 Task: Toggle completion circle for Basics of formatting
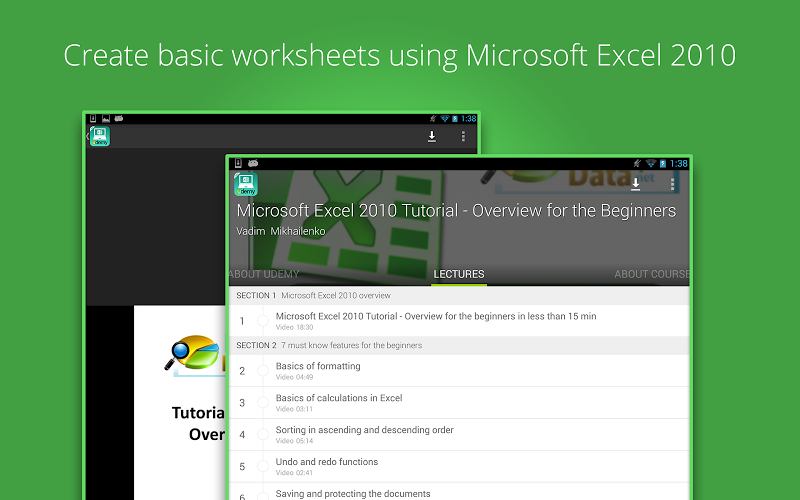coord(263,370)
